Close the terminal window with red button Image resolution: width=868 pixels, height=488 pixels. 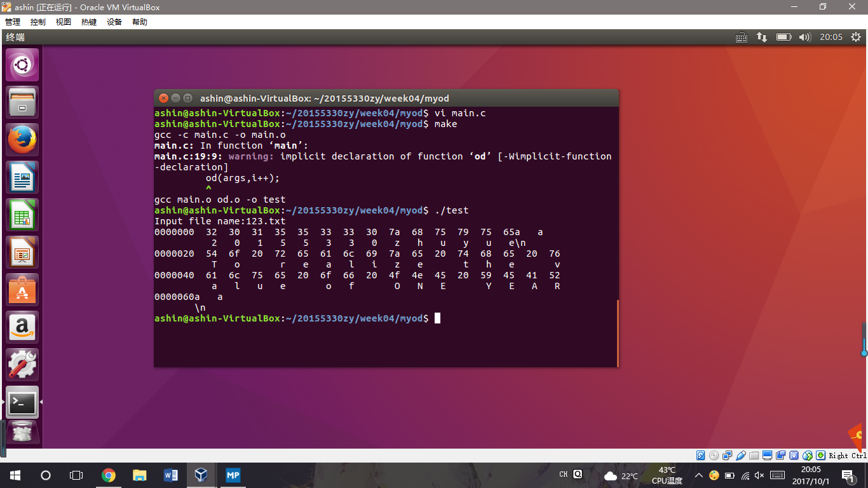[x=164, y=98]
